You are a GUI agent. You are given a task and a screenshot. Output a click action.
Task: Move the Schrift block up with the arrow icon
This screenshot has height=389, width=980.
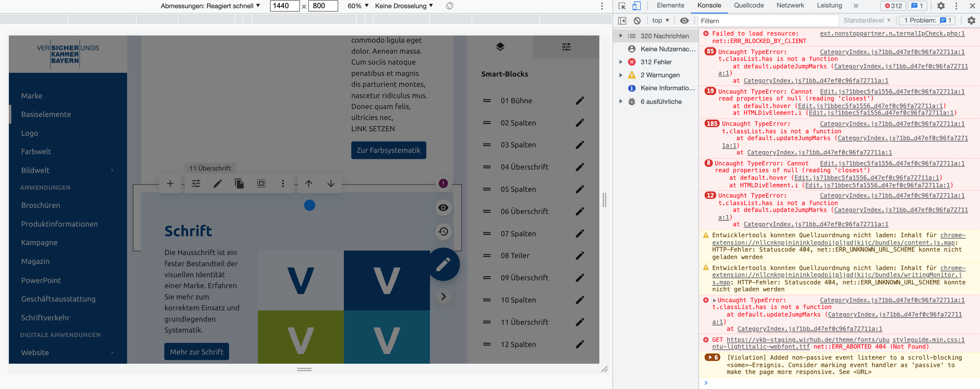[309, 184]
